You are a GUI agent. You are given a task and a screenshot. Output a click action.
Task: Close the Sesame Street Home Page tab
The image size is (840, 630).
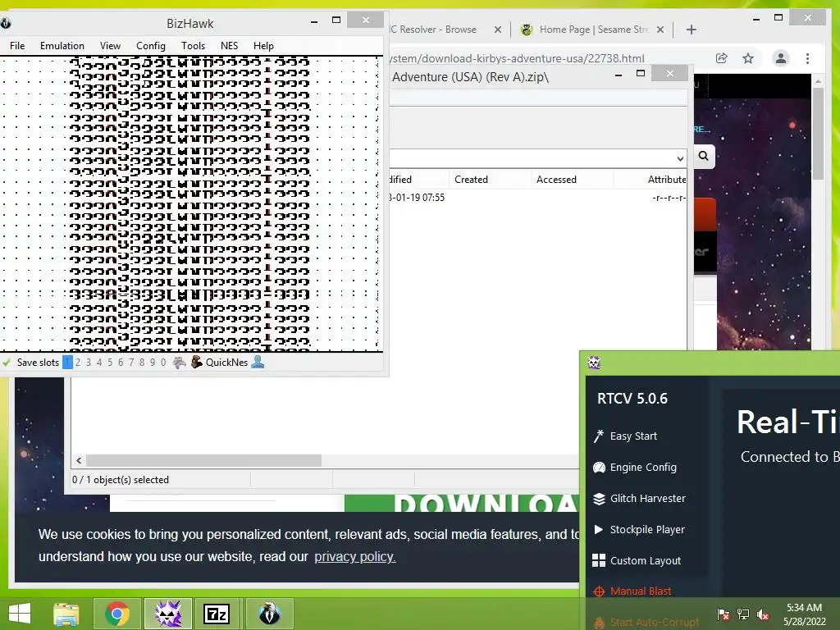[x=660, y=30]
